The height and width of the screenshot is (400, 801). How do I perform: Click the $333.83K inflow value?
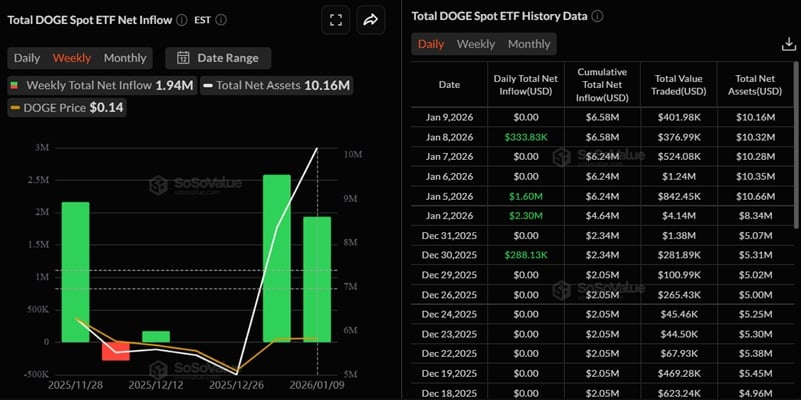[526, 137]
